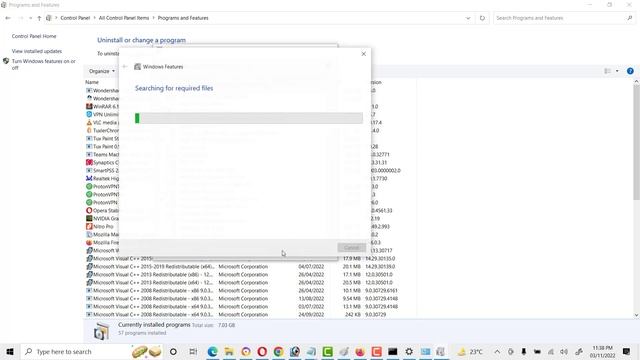Close the Windows Features dialog
The height and width of the screenshot is (360, 640).
(x=364, y=54)
